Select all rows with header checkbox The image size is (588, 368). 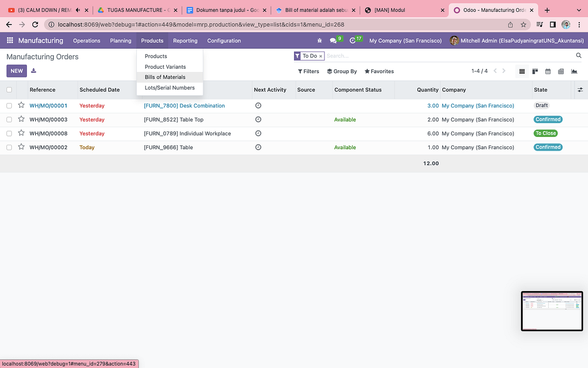tap(9, 90)
